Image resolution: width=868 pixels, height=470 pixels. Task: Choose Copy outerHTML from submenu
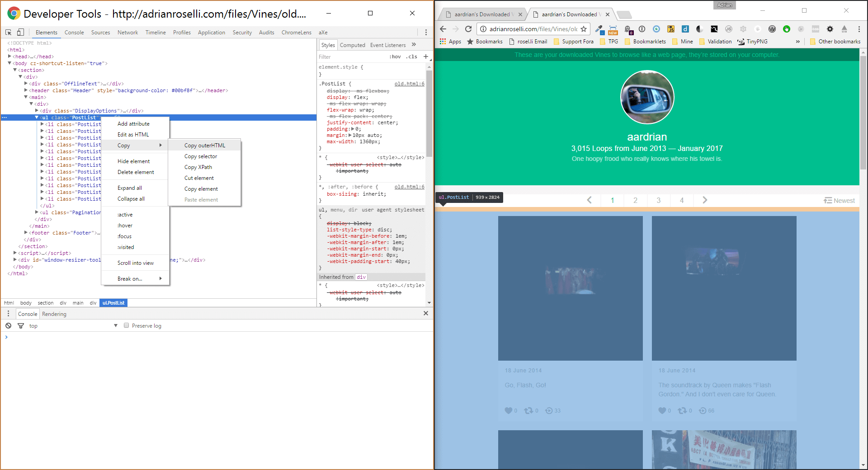point(204,146)
